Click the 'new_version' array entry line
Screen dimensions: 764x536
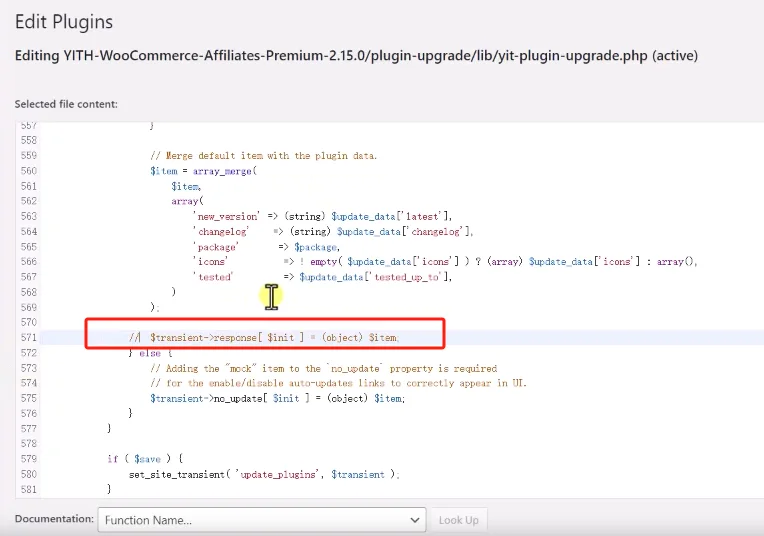pyautogui.click(x=323, y=216)
